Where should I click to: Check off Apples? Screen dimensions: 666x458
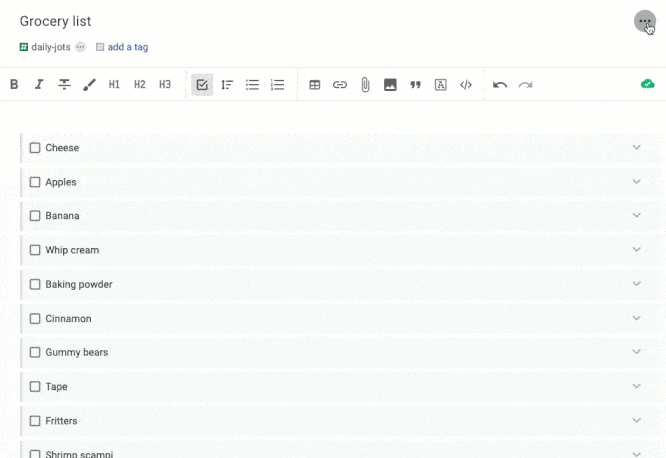tap(35, 182)
